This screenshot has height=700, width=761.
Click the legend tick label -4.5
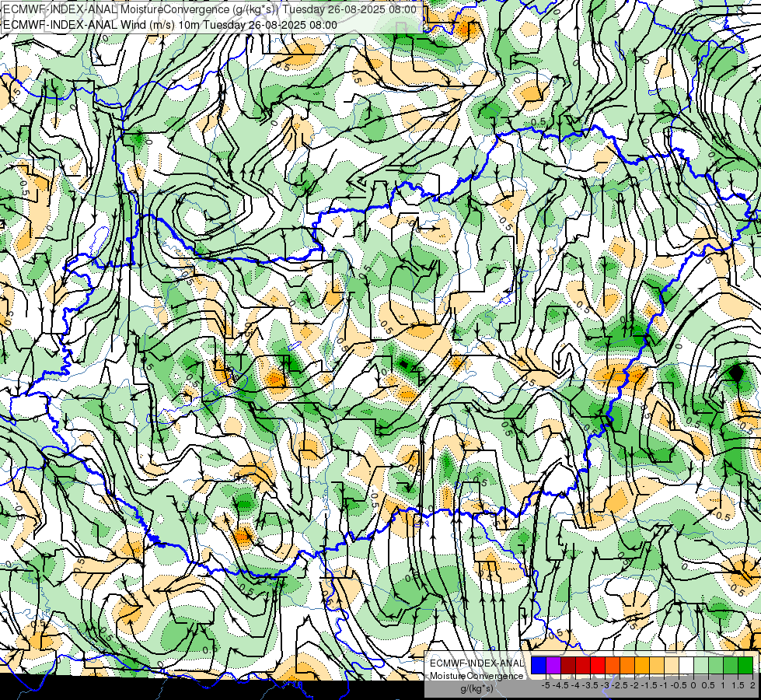point(560,685)
